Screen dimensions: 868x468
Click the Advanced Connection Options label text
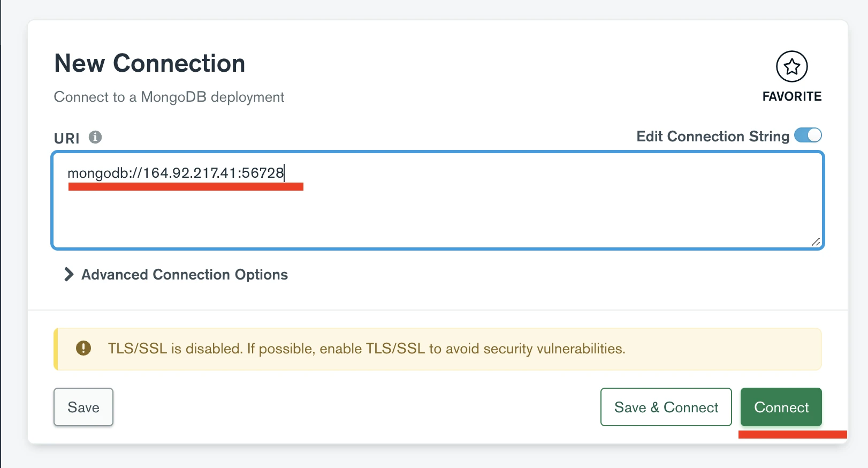185,275
